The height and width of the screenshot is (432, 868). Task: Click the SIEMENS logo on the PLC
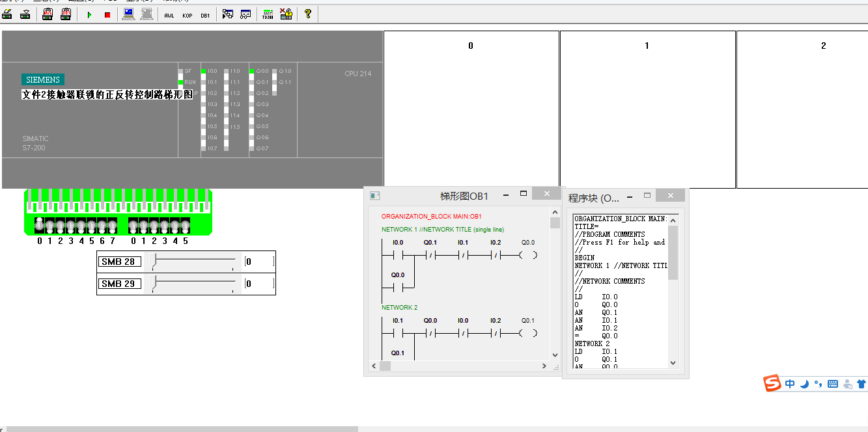pos(43,79)
